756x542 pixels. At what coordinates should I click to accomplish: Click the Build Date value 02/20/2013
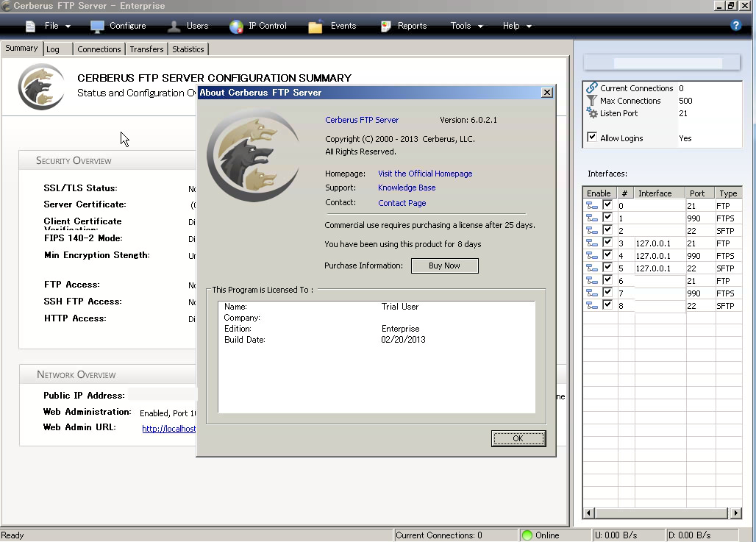click(403, 340)
